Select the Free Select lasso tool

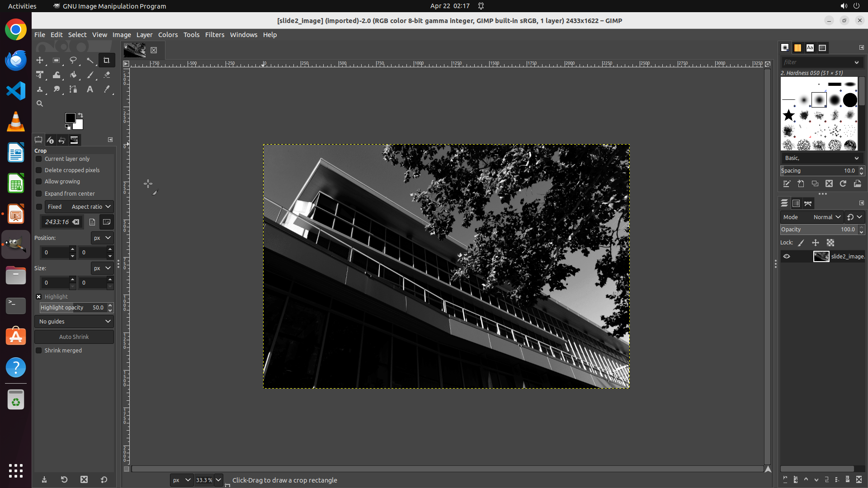pyautogui.click(x=73, y=60)
